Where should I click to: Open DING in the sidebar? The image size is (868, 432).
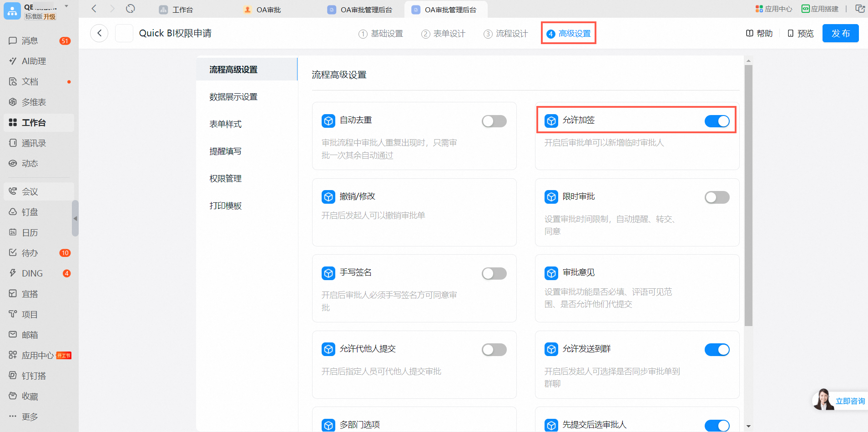39,274
